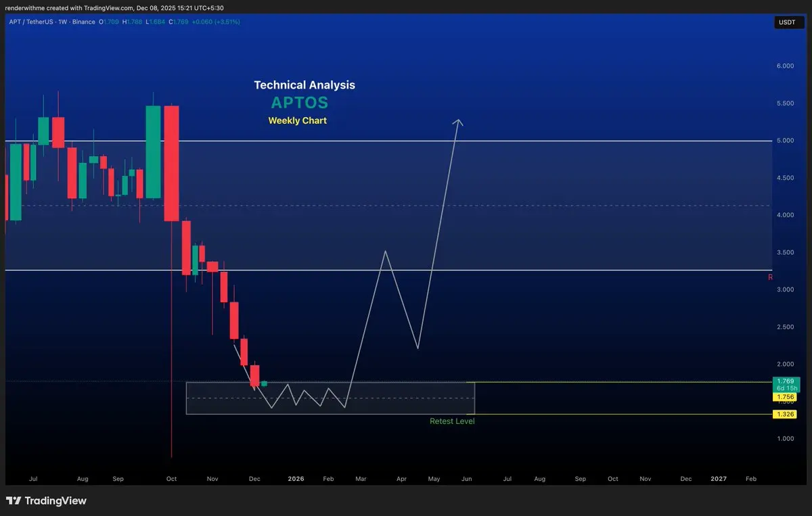Click the tall green candle before October crash
812x516 pixels.
tap(153, 152)
